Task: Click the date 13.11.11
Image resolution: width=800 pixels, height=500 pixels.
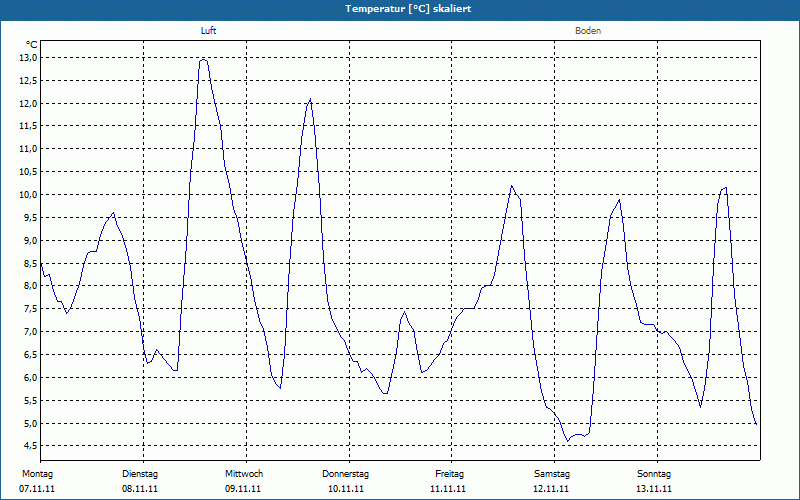Action: 654,489
